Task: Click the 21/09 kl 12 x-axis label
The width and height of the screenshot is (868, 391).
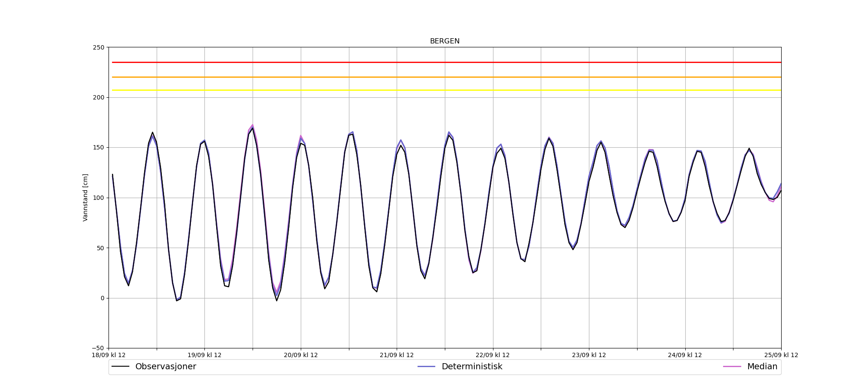Action: tap(397, 355)
